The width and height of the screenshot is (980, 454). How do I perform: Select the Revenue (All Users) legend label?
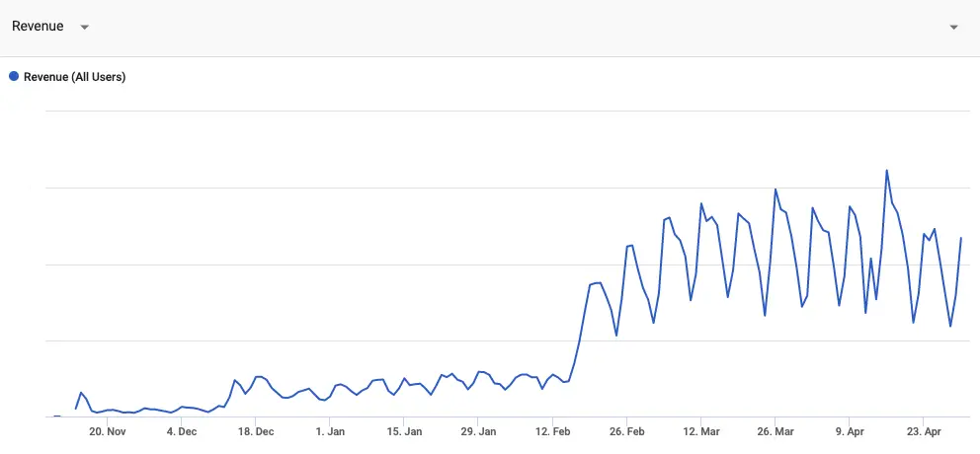(x=74, y=77)
